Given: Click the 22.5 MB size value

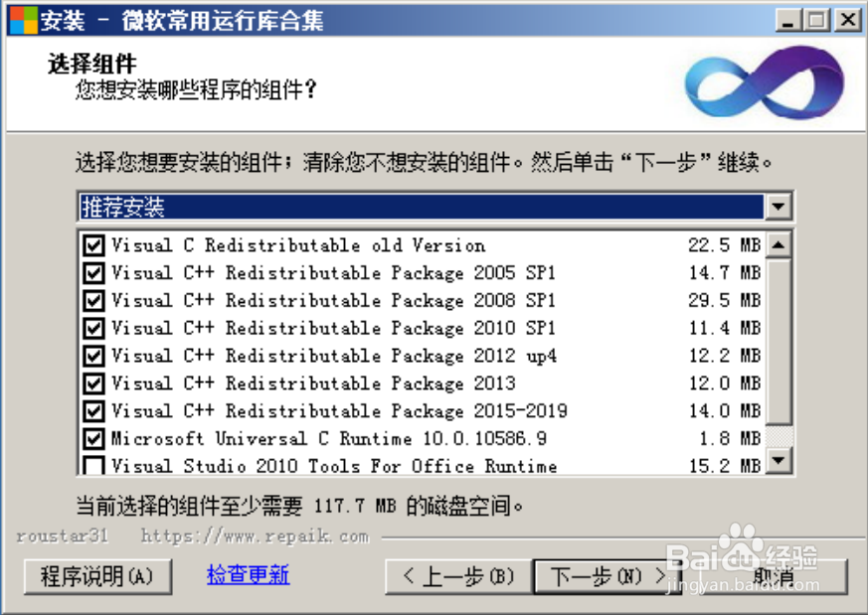Looking at the screenshot, I should 725,245.
